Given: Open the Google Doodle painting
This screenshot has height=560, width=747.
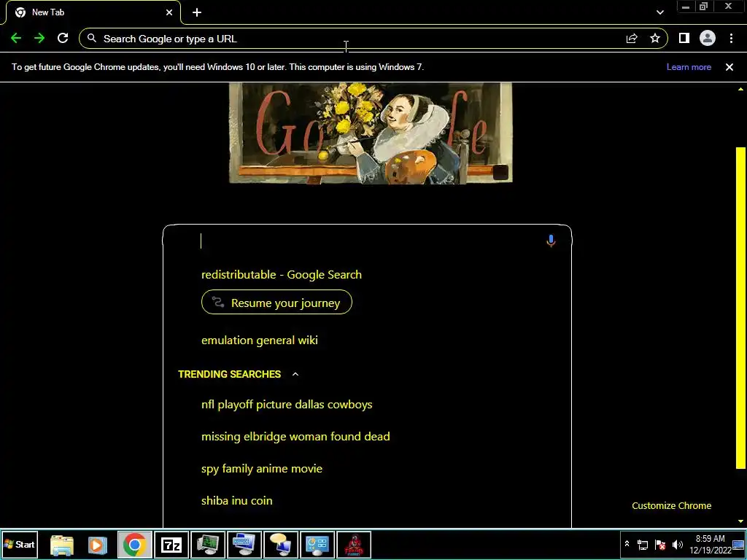Looking at the screenshot, I should [371, 133].
